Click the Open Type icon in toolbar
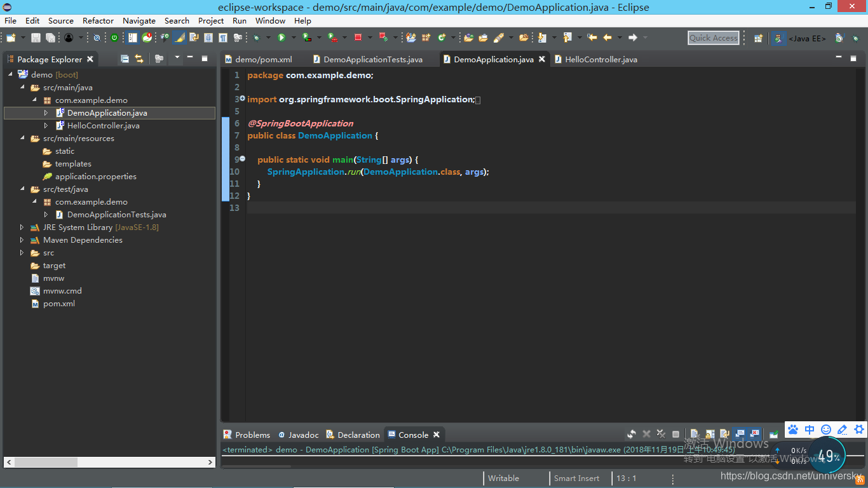Viewport: 868px width, 488px height. (x=468, y=37)
